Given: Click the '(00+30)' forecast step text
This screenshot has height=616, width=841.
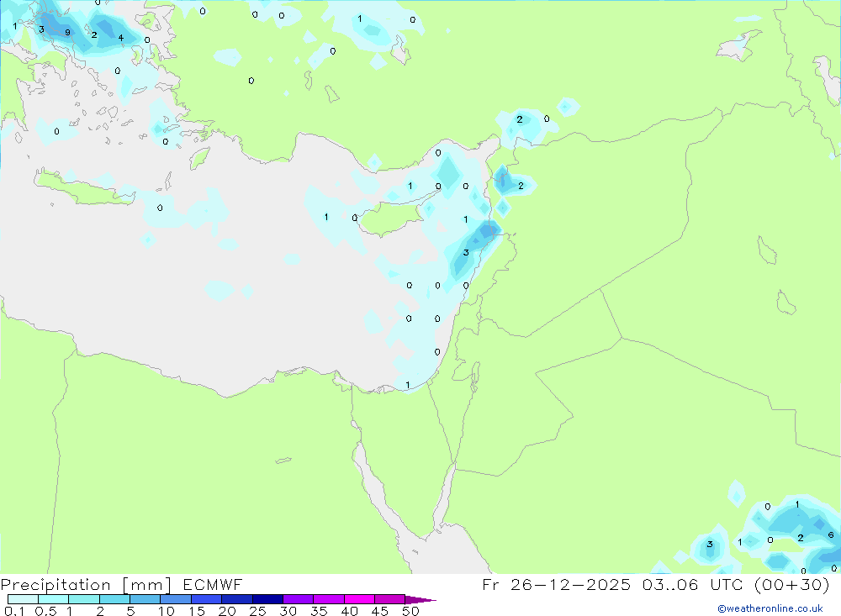Looking at the screenshot, I should tap(791, 584).
